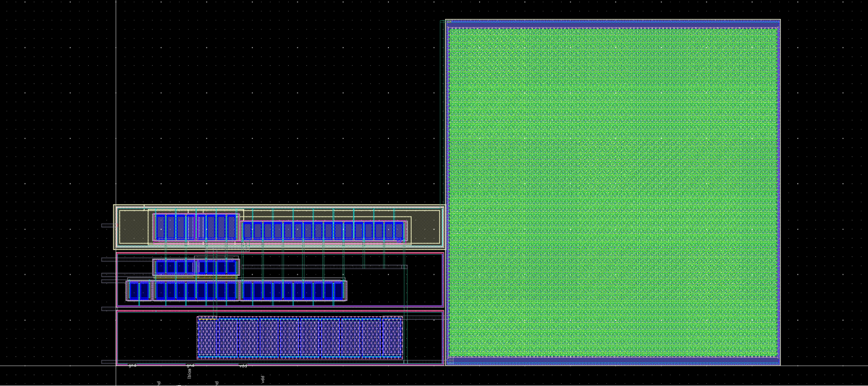Select the small eight-finger transistor in the middle frame
Screen dimensions: 868x386
(x=196, y=267)
